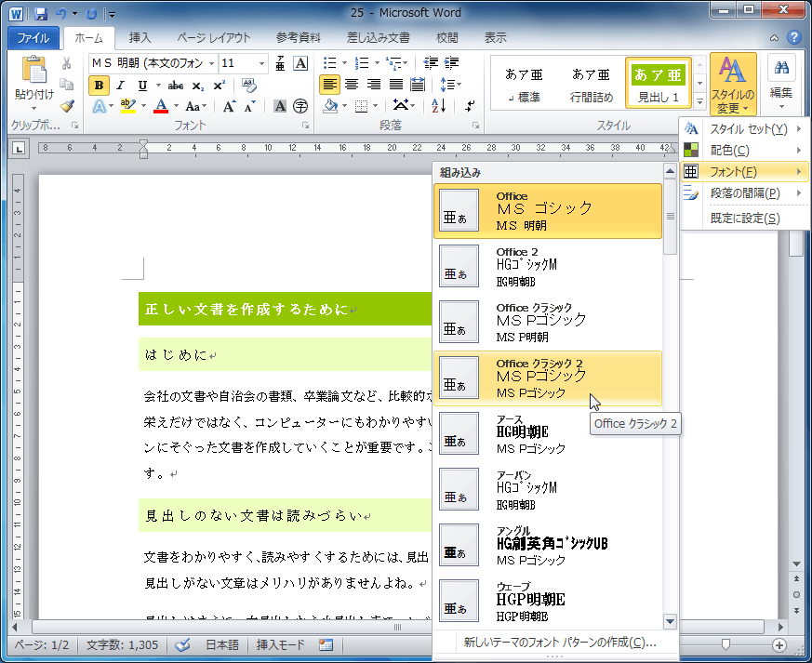Click the font color red A button
Screen dimensions: 812x663
(161, 106)
